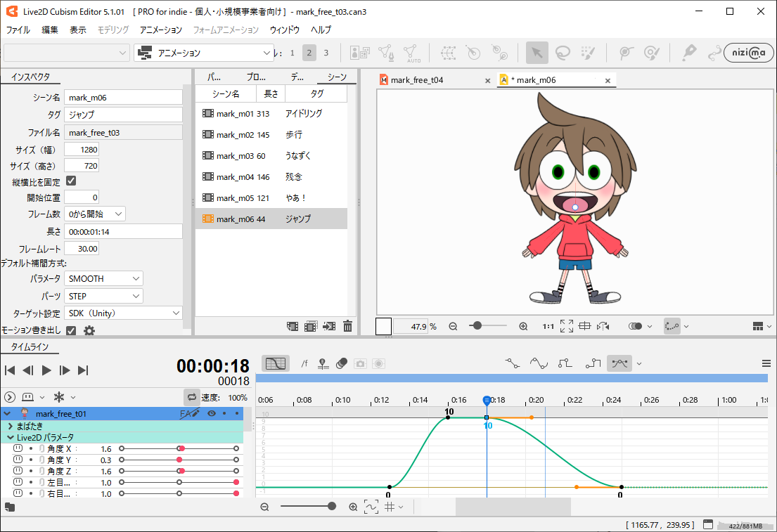
Task: Expand the まばたき parameter group
Action: pos(10,426)
